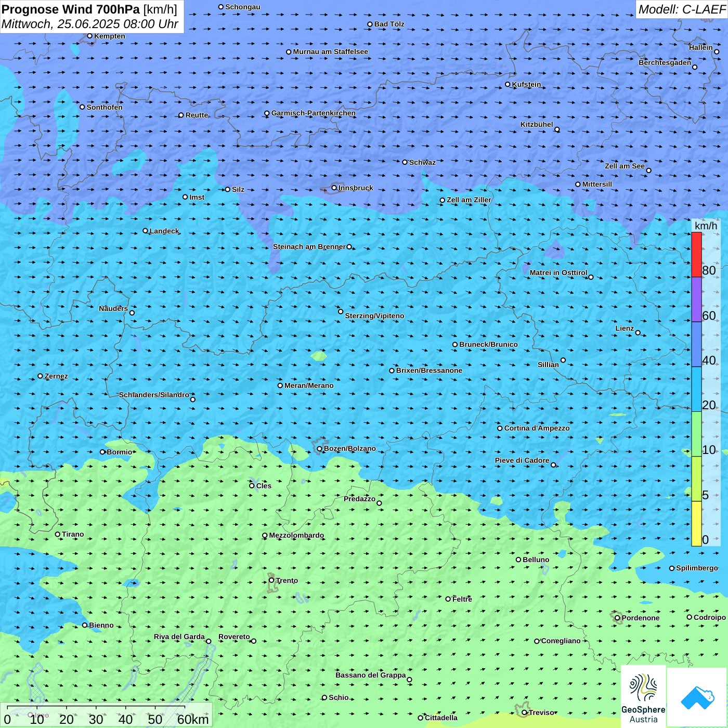Viewport: 728px width, 728px height.
Task: Click the 60km scale bar label
Action: 193,719
